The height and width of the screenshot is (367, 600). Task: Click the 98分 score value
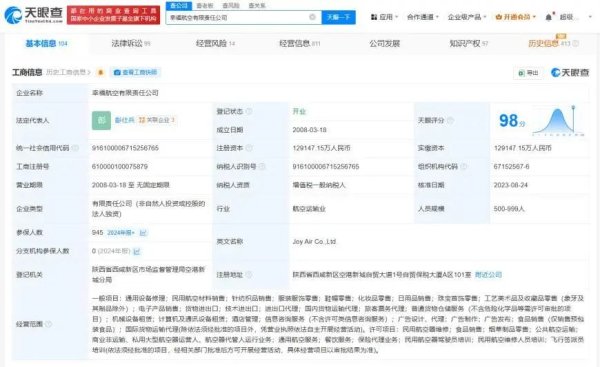click(x=512, y=121)
